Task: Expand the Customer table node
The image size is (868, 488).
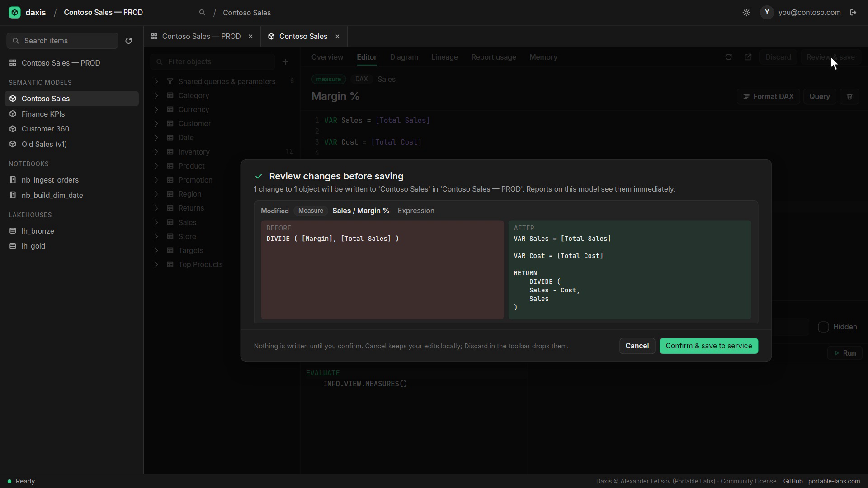Action: (156, 123)
